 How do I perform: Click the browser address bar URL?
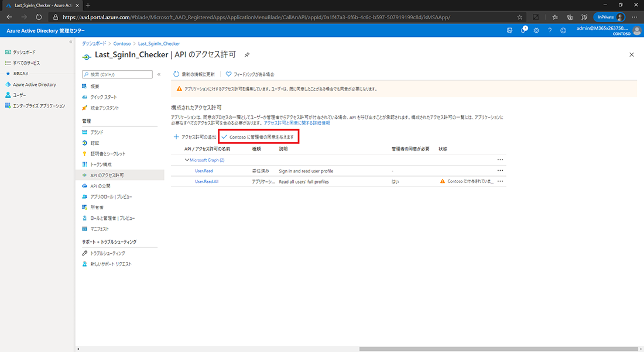pyautogui.click(x=256, y=17)
